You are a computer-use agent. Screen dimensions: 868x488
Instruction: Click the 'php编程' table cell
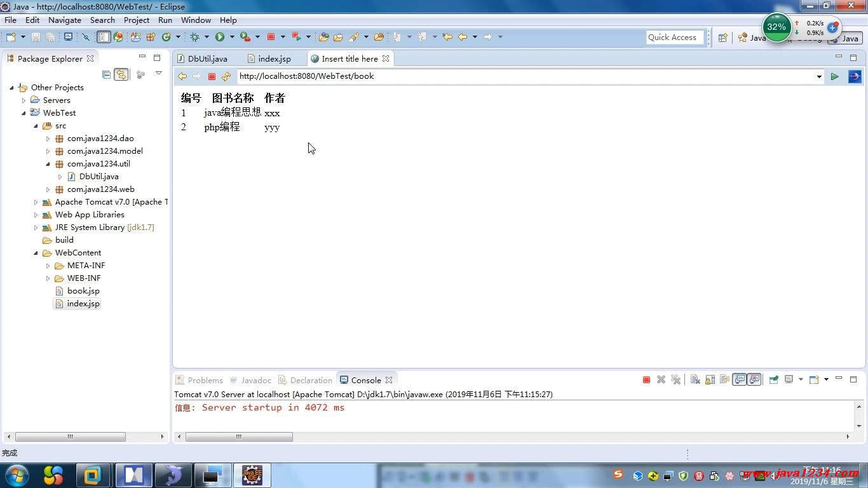click(x=222, y=127)
